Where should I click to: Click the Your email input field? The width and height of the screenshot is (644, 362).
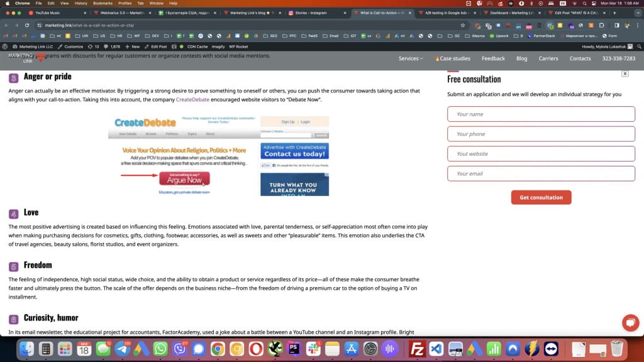(541, 173)
